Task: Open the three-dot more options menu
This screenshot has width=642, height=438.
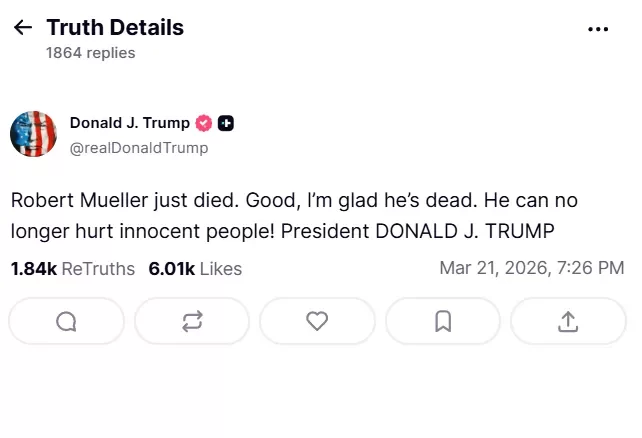Action: 598,29
